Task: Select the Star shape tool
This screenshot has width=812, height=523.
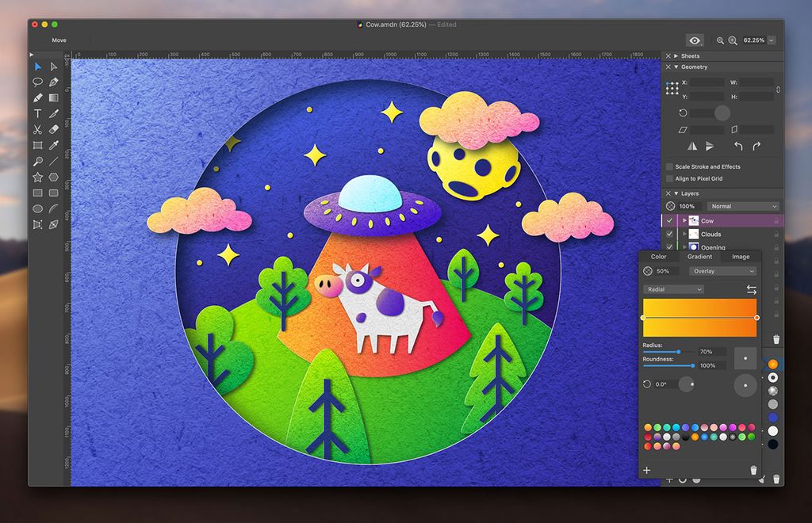Action: (37, 178)
